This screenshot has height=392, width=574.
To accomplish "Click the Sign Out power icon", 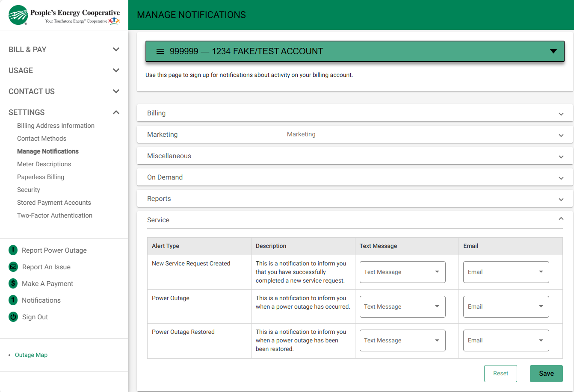I will pyautogui.click(x=13, y=317).
